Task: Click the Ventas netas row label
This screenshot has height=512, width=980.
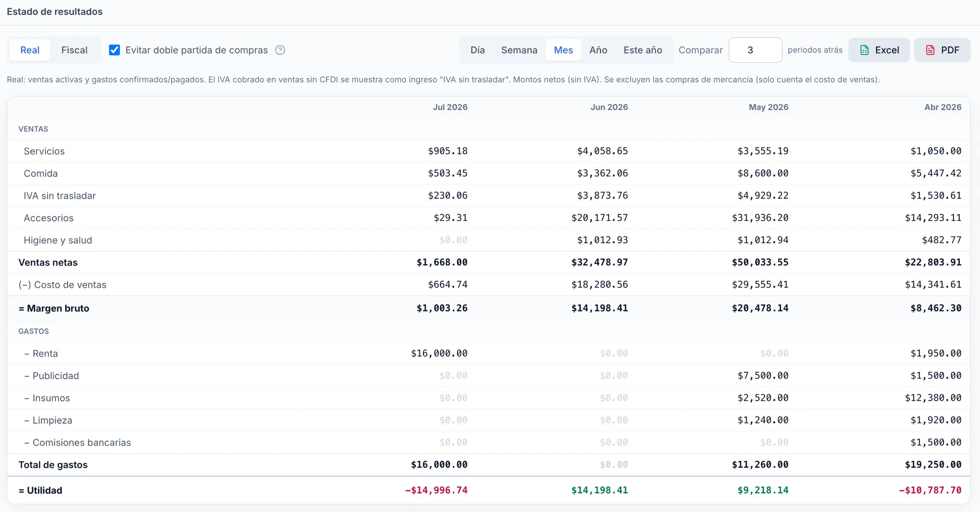Action: (x=48, y=263)
